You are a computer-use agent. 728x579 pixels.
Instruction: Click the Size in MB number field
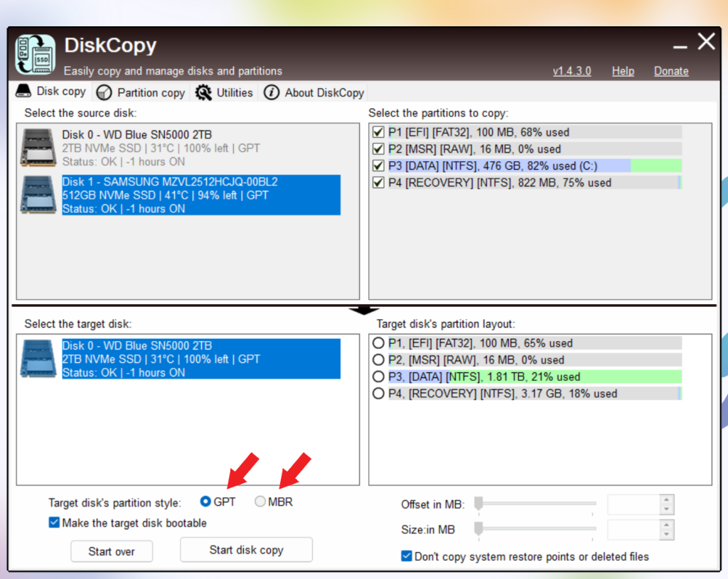point(633,530)
